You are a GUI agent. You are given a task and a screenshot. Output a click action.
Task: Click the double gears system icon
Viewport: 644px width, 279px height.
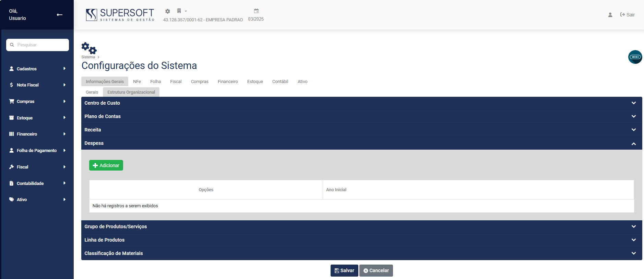click(x=89, y=48)
